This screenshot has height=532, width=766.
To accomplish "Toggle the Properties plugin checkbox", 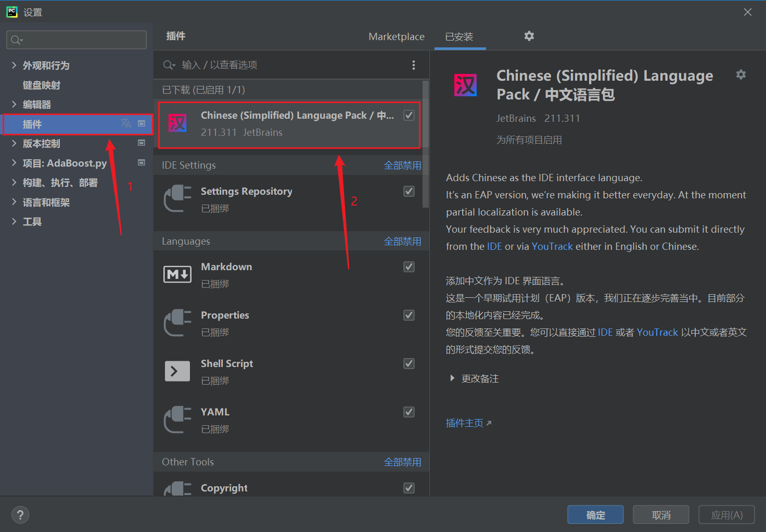I will tap(409, 315).
